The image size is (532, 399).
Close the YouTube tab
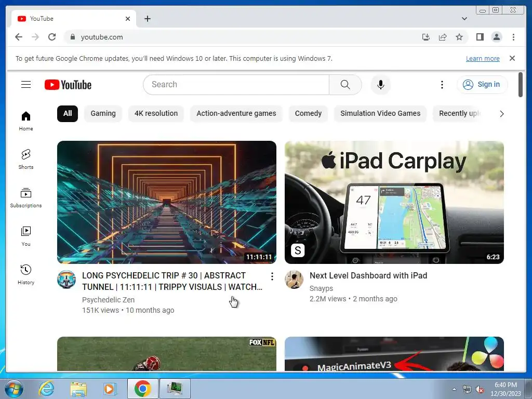click(x=128, y=19)
